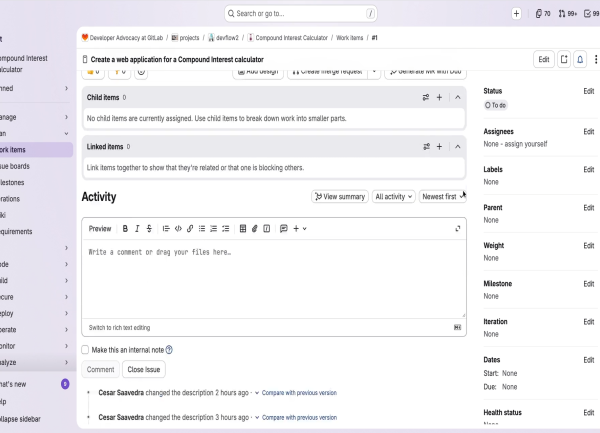Open the create new plus menu
Viewport: 600px width, 433px height.
tap(516, 14)
